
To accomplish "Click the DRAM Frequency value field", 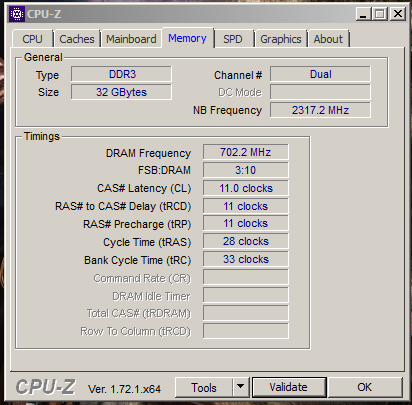I will [246, 152].
